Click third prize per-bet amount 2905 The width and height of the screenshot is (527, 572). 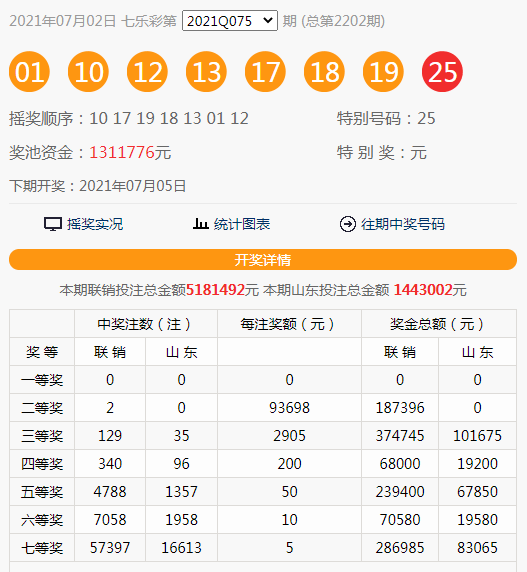pos(289,436)
